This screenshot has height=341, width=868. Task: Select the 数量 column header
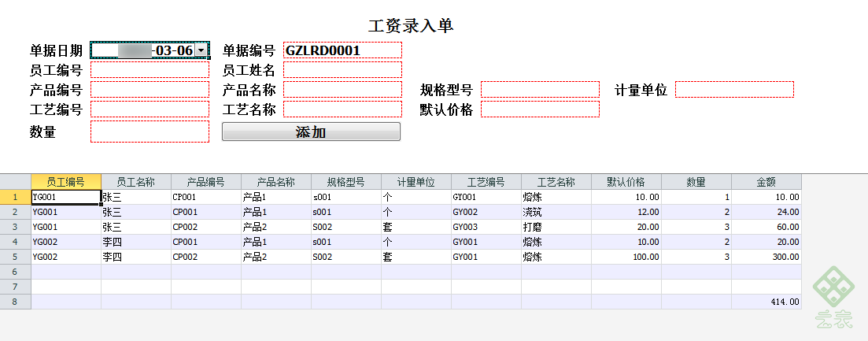click(696, 182)
